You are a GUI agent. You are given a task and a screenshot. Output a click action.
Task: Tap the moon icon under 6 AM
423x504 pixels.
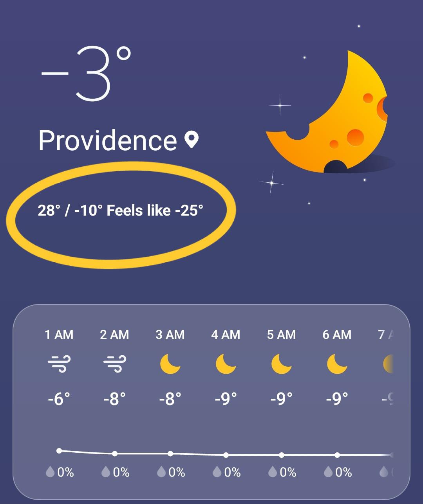337,364
